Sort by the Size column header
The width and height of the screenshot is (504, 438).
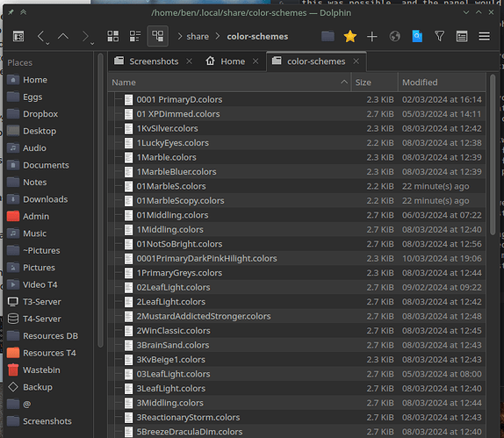coord(375,83)
